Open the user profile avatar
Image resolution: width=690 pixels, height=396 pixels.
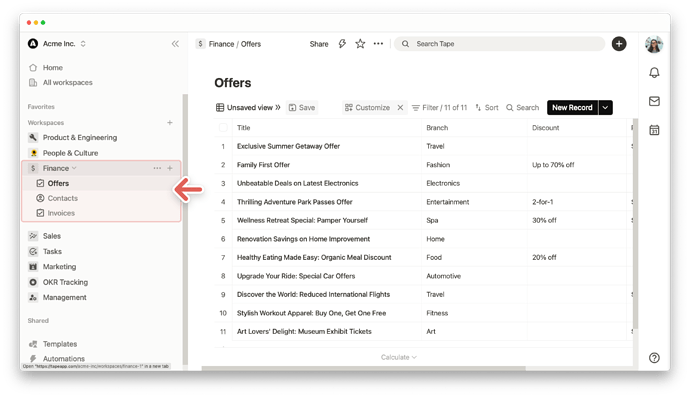point(654,44)
